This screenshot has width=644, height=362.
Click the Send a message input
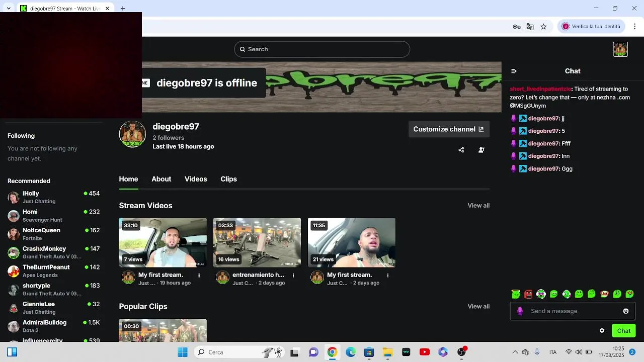(573, 311)
